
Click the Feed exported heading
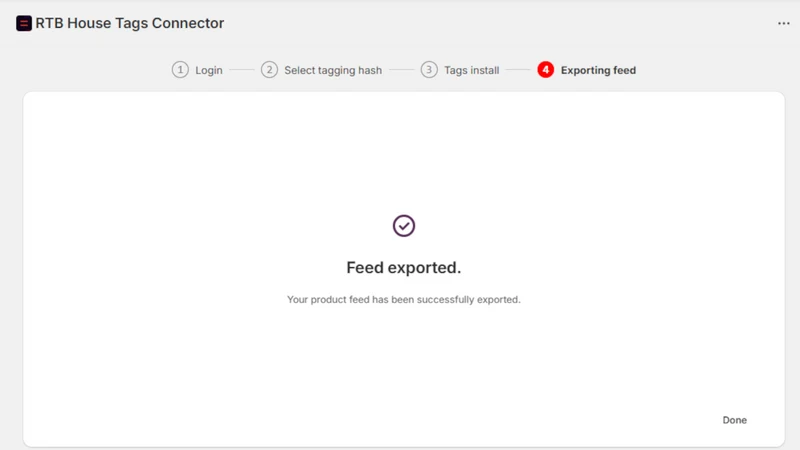pyautogui.click(x=404, y=267)
